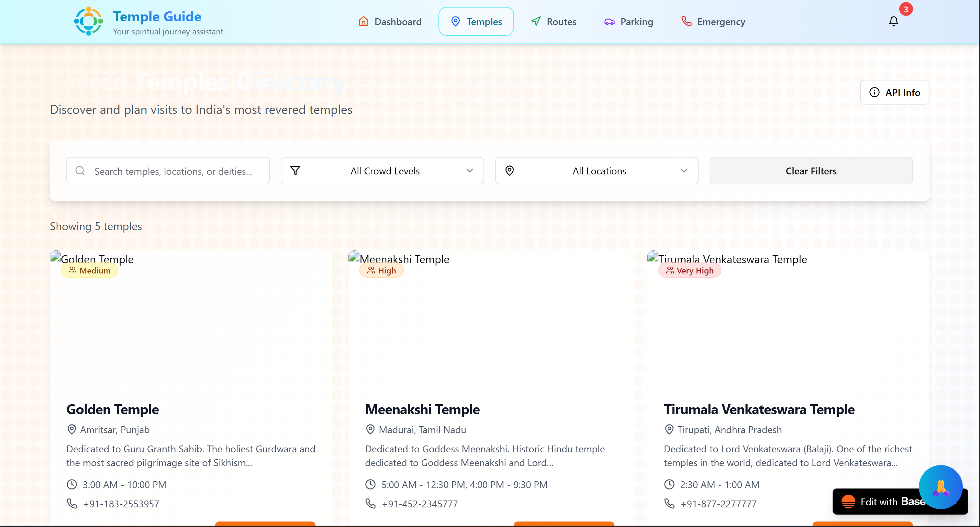This screenshot has height=527, width=980.
Task: Click the notification bell icon
Action: coord(893,21)
